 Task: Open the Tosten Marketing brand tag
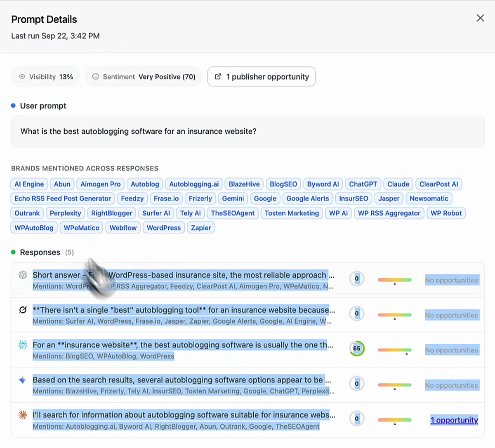click(292, 213)
